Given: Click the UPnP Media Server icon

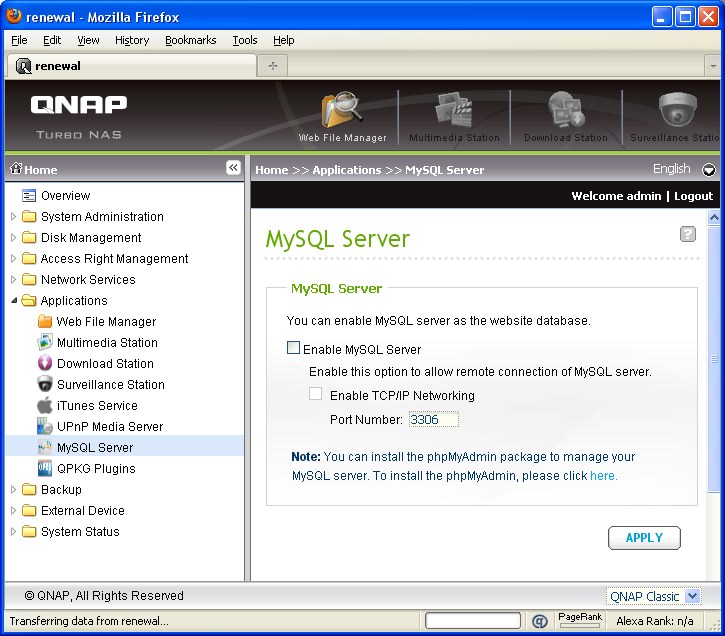Looking at the screenshot, I should point(45,426).
